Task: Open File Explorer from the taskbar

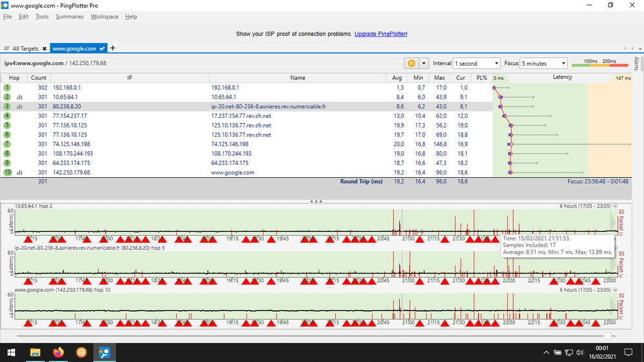Action: pos(35,352)
